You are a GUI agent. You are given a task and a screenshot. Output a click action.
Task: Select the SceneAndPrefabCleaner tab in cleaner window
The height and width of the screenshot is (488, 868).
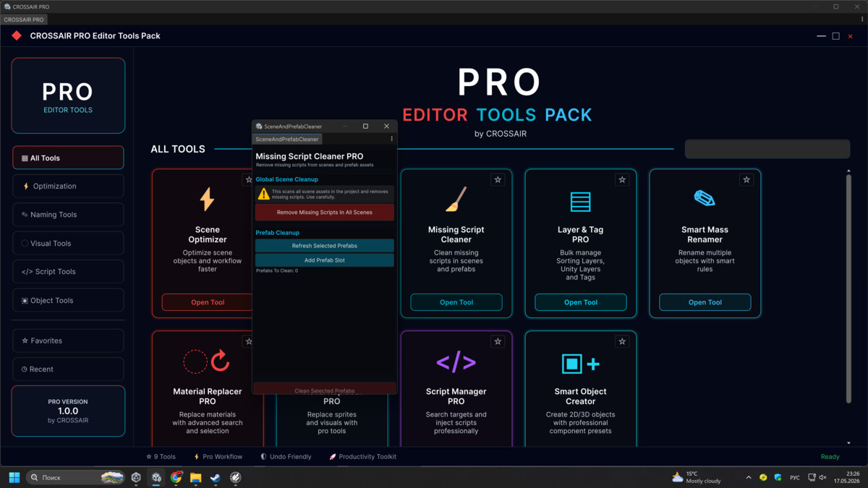[287, 139]
